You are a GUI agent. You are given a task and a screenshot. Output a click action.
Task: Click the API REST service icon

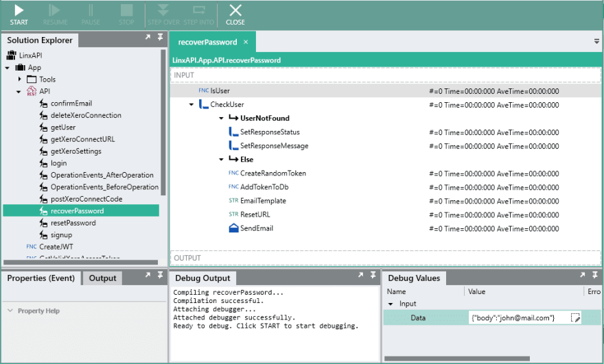[x=31, y=91]
